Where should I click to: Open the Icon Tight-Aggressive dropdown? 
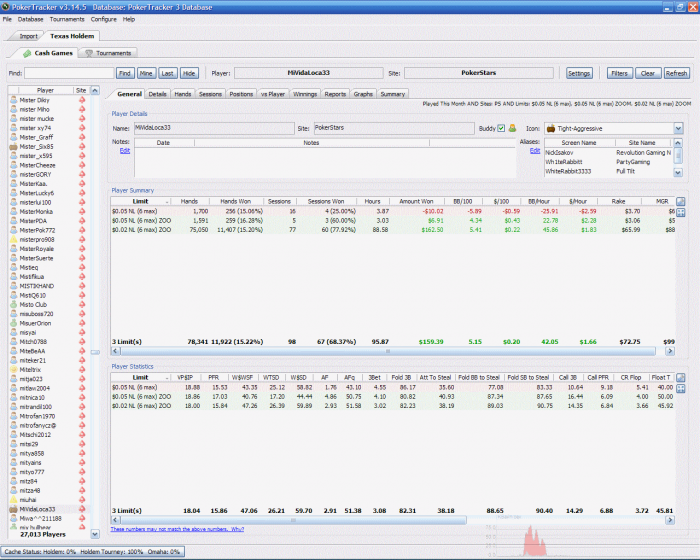(678, 129)
